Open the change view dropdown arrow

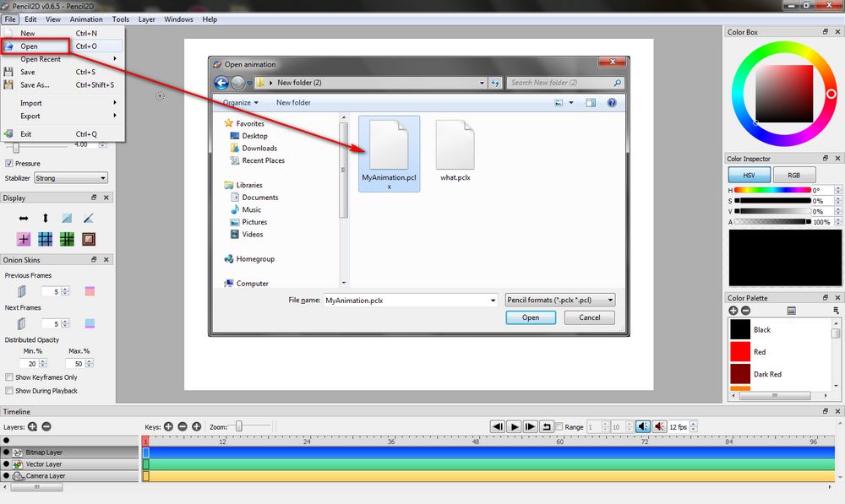pyautogui.click(x=571, y=103)
